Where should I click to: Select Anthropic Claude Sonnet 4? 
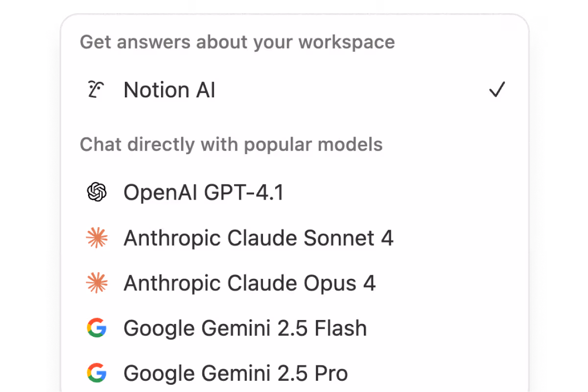[259, 237]
